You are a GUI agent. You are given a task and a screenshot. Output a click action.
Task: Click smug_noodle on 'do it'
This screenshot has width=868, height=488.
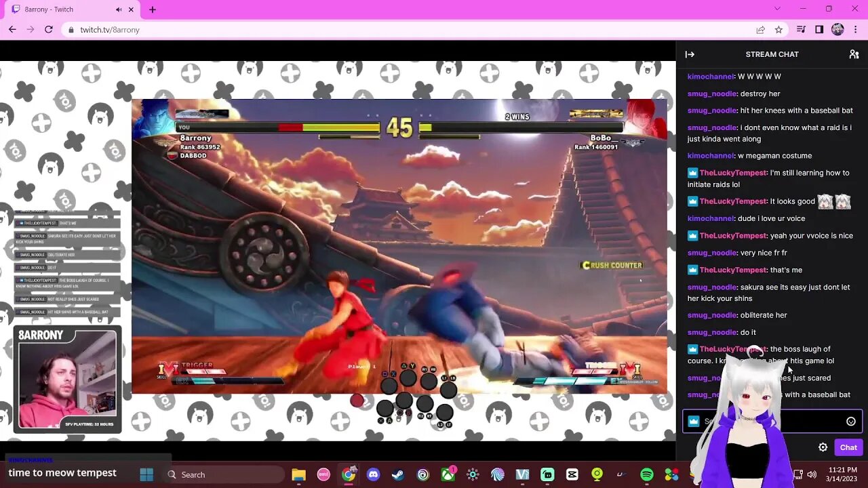coord(712,332)
